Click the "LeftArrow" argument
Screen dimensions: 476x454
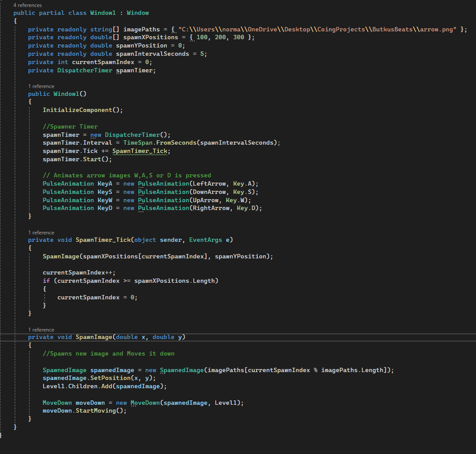[x=209, y=184]
